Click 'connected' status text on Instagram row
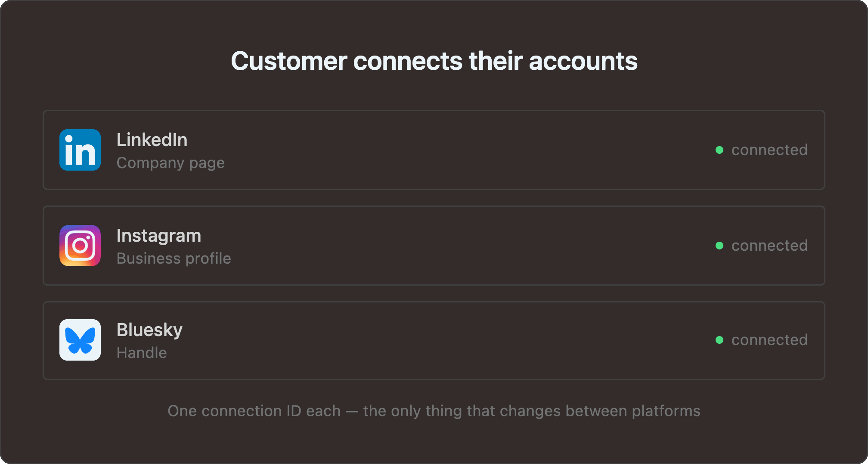Screen dimensions: 868x464 [x=769, y=246]
